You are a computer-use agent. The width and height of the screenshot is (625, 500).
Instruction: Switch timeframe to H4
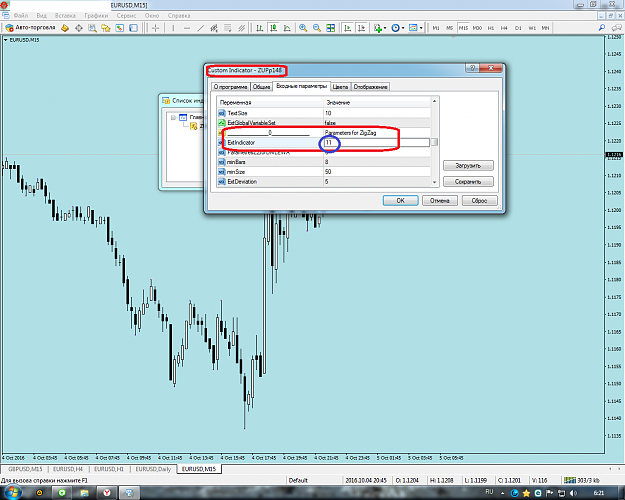(x=504, y=28)
